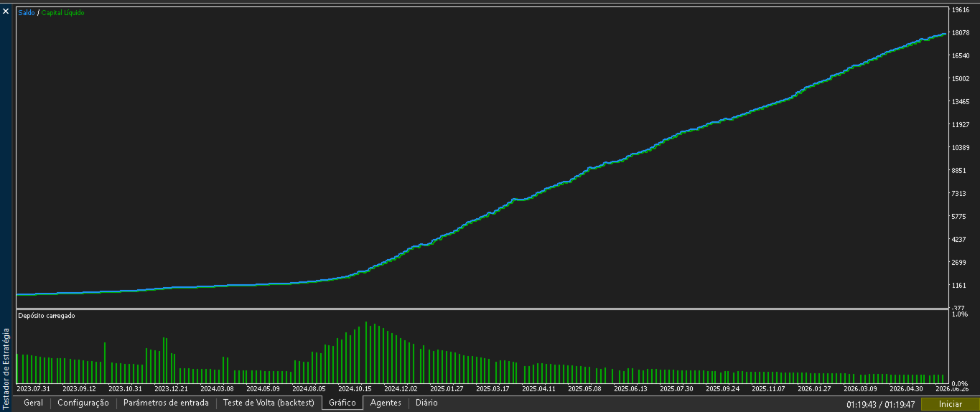Switch to the Agentes tab

(386, 403)
